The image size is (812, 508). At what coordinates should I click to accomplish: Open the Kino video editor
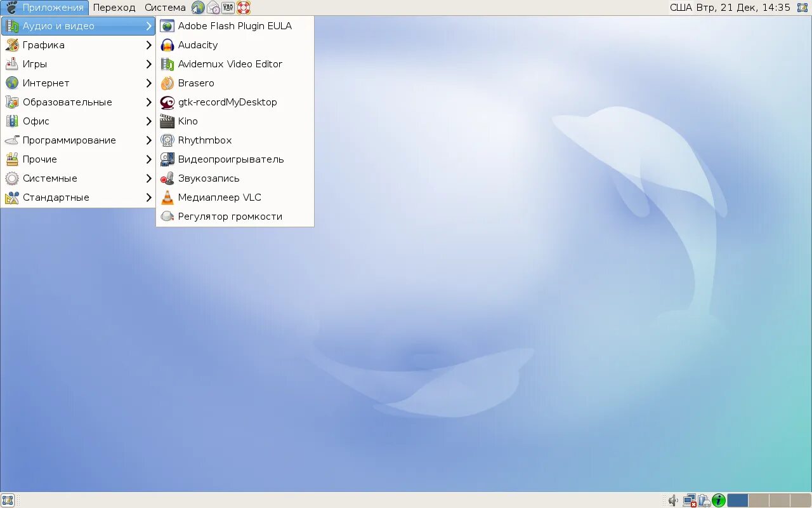(x=235, y=121)
